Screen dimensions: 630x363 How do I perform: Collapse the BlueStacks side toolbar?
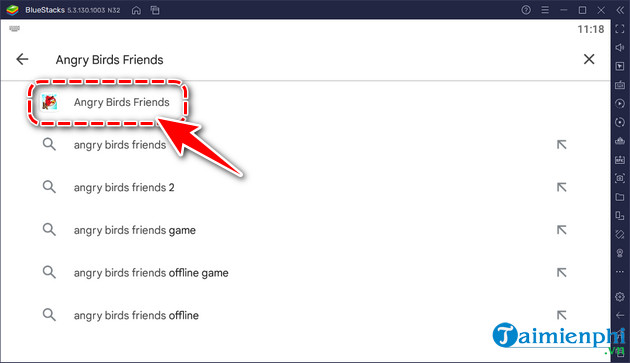click(x=620, y=10)
